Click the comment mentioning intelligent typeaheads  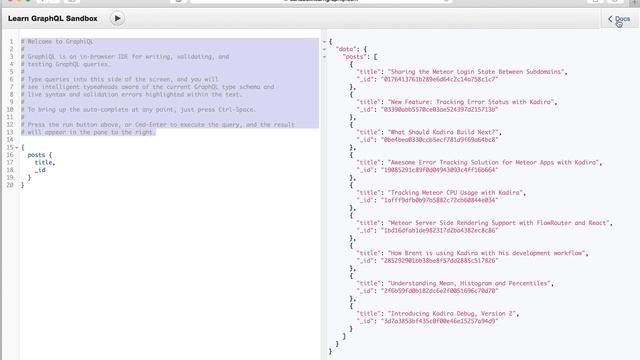pos(147,87)
